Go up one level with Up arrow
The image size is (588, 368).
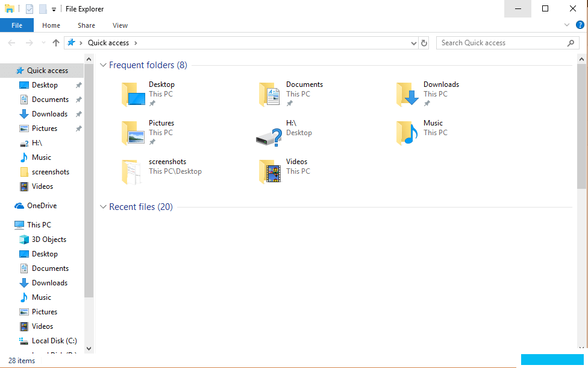[x=56, y=43]
